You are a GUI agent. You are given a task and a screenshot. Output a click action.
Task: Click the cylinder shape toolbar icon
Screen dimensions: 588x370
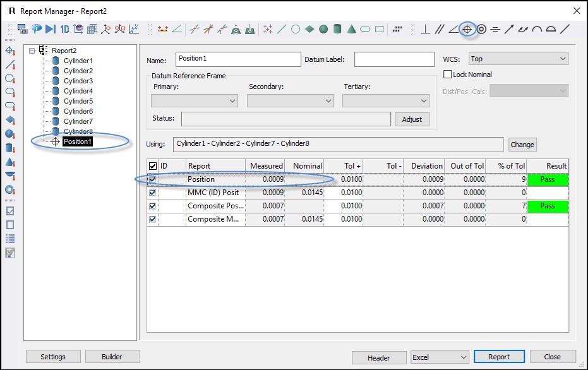tap(337, 29)
